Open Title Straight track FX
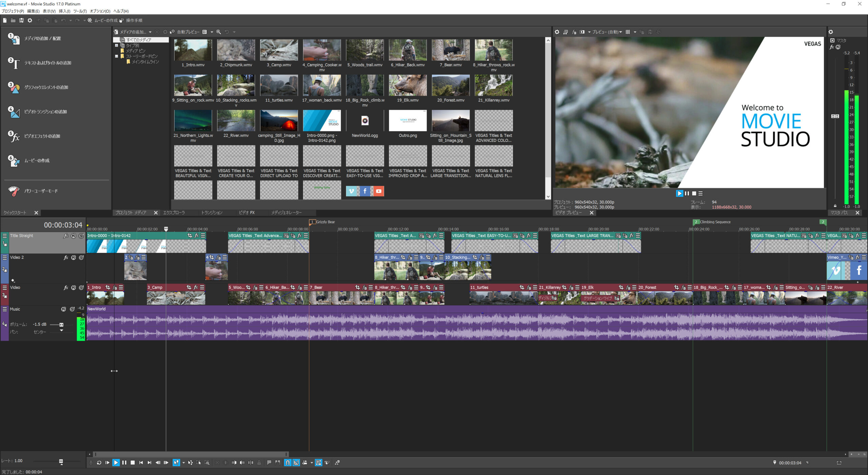Screen dimensions: 868x475 [x=66, y=236]
